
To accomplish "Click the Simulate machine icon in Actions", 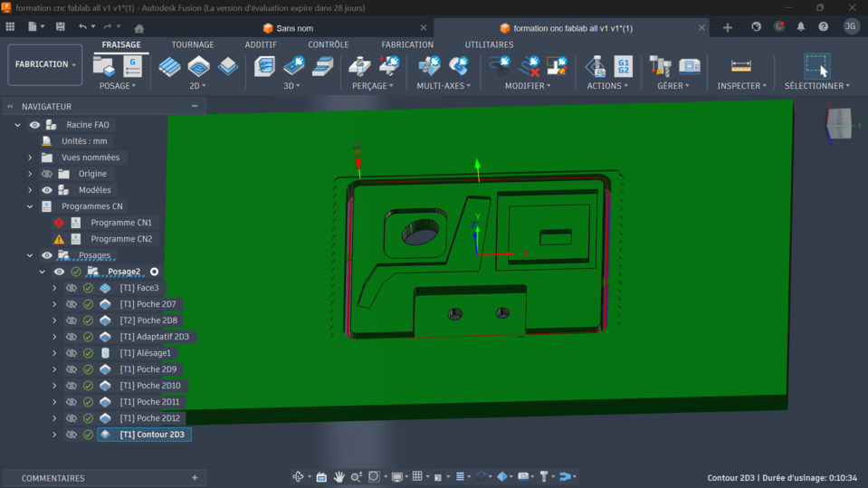I will click(x=595, y=66).
